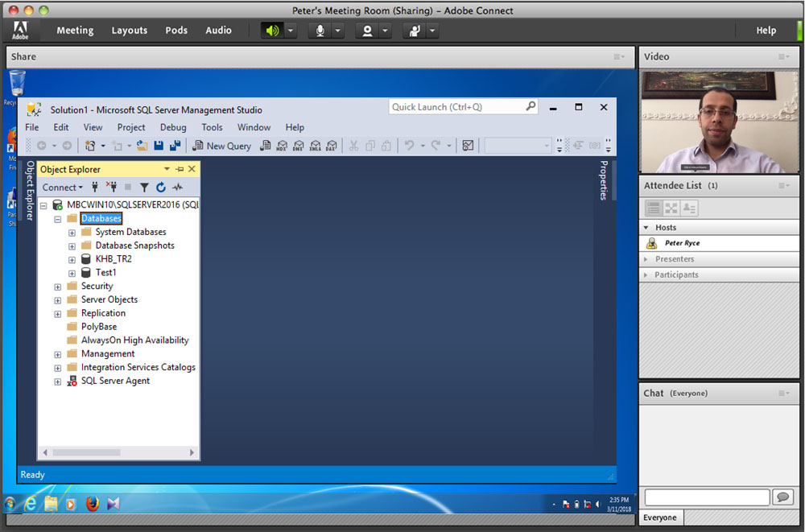This screenshot has height=532, width=805.
Task: Switch to attendee list view icon
Action: pyautogui.click(x=654, y=208)
